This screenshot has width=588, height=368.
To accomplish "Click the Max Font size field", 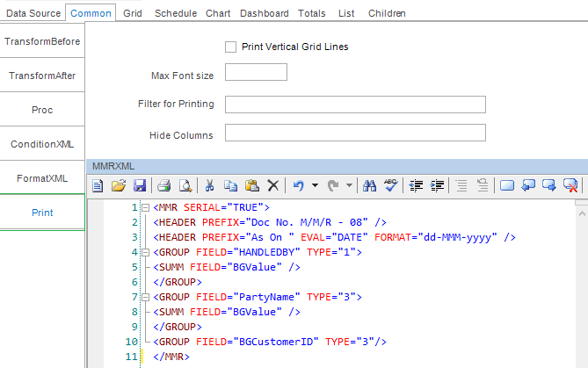I will [256, 72].
